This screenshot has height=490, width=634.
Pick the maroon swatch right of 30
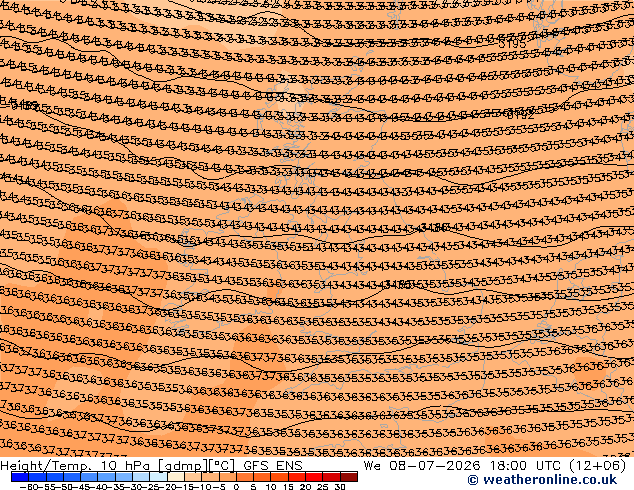click(x=349, y=477)
